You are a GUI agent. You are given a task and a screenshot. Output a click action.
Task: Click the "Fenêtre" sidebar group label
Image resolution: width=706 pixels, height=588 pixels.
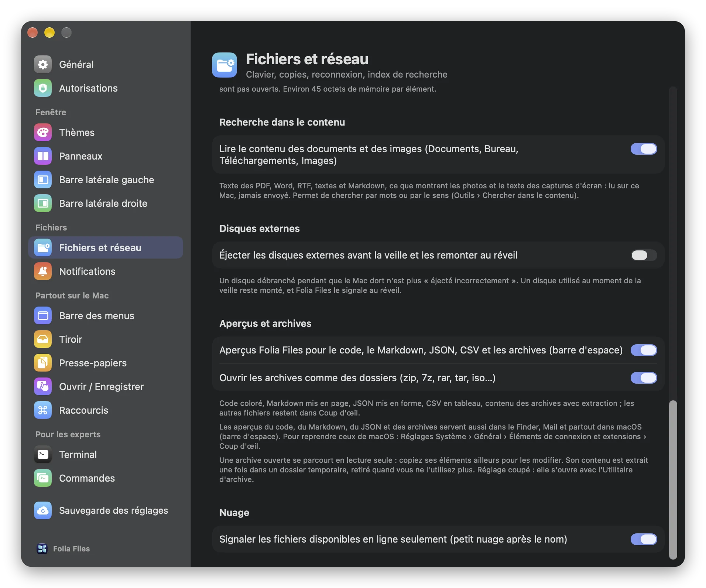point(51,112)
